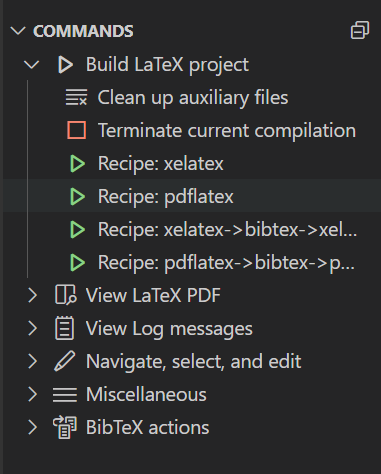
Task: Collapse the Build LaTeX project tree node
Action: coord(32,64)
